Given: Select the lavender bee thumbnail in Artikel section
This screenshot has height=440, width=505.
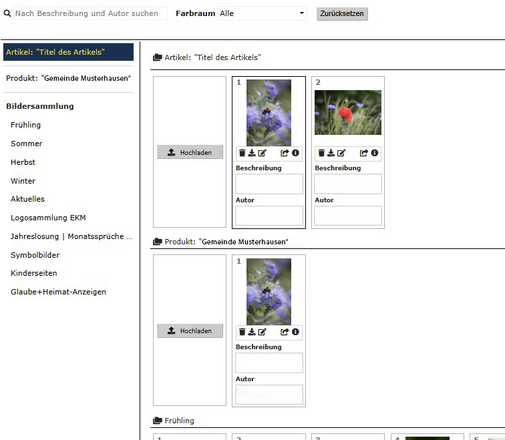Looking at the screenshot, I should click(x=269, y=113).
